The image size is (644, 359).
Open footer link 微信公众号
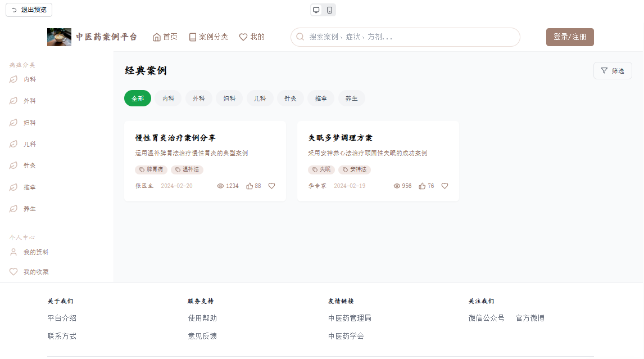coord(486,318)
